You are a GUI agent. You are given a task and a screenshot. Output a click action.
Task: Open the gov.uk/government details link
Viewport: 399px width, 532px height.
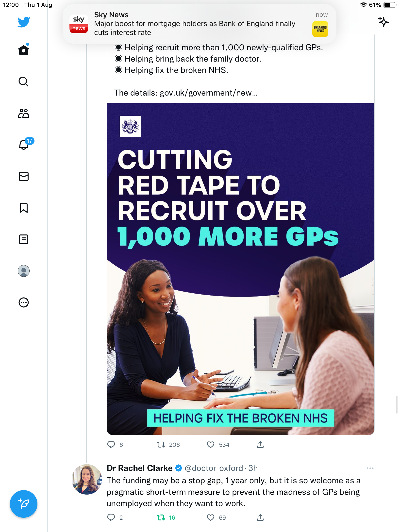point(209,93)
